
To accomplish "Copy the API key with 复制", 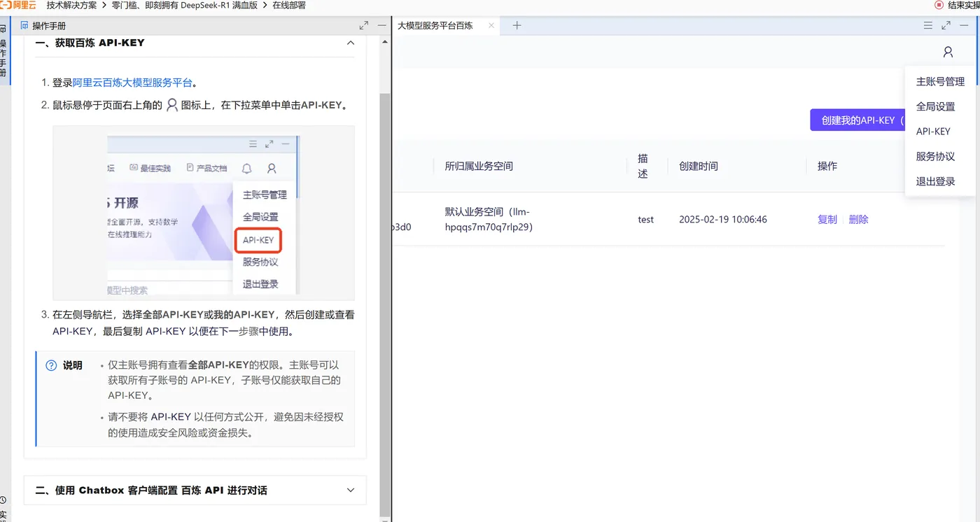I will click(827, 220).
